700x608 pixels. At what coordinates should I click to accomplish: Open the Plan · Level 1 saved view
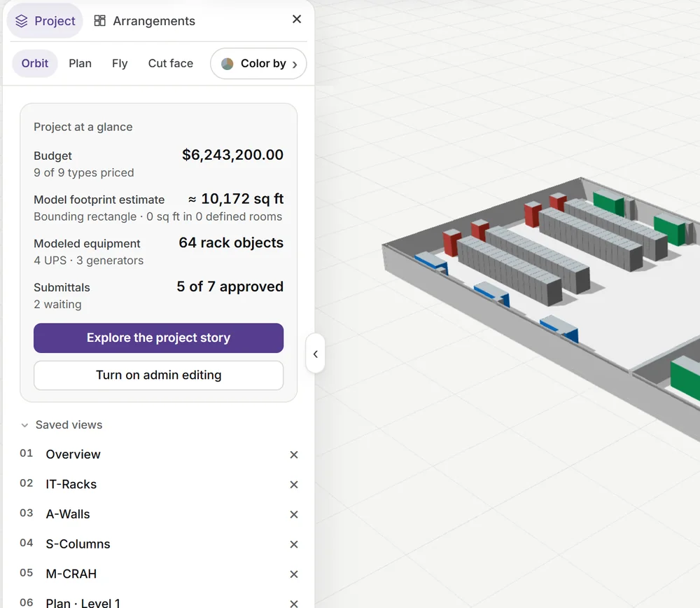(83, 603)
